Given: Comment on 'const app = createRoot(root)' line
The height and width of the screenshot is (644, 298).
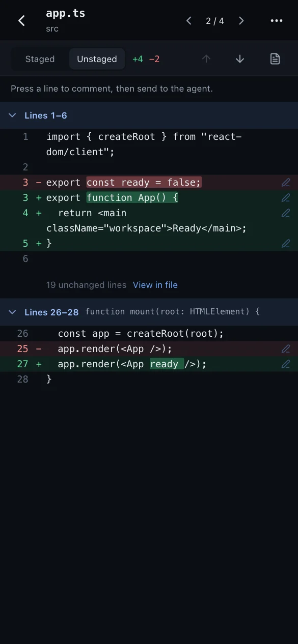Looking at the screenshot, I should 149,333.
